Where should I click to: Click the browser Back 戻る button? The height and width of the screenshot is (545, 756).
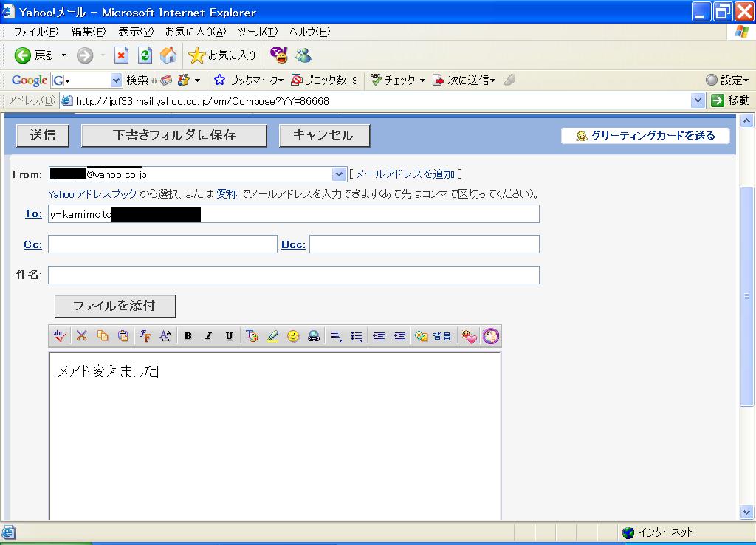pyautogui.click(x=34, y=55)
